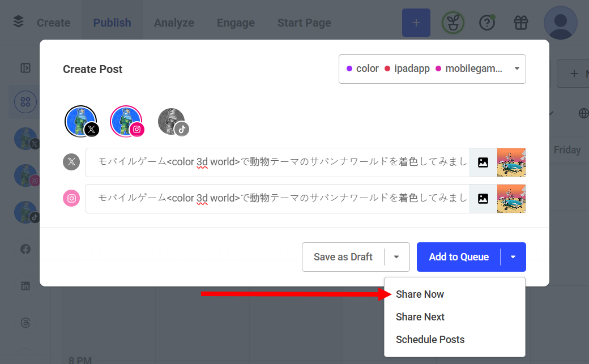Go to the Engage tab
Image resolution: width=589 pixels, height=364 pixels.
[x=236, y=23]
